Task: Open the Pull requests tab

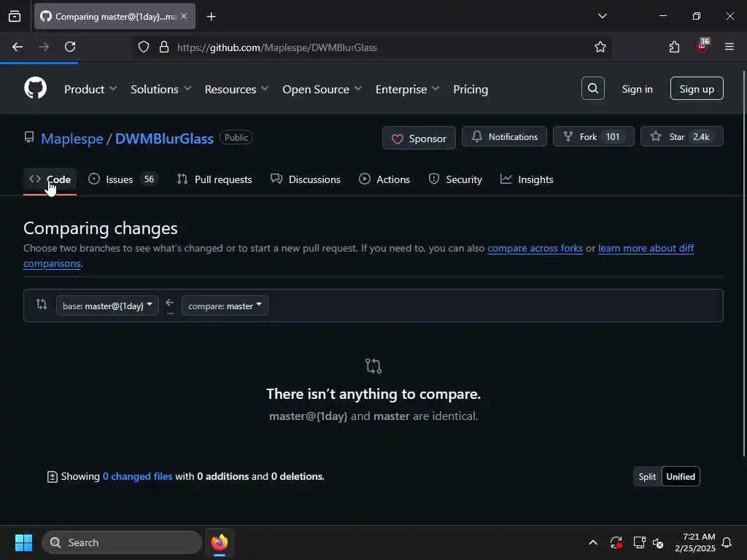Action: [x=214, y=179]
